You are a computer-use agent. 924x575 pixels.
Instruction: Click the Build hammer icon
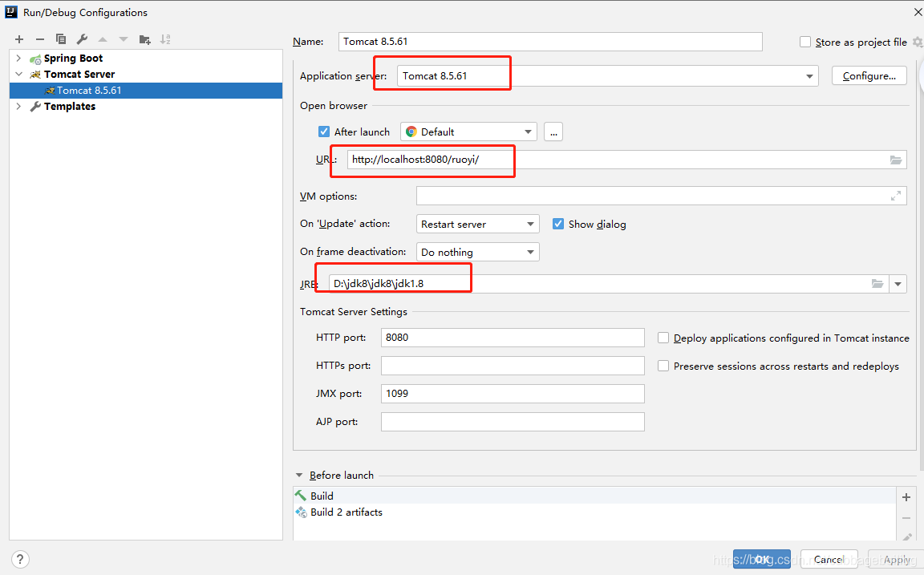pyautogui.click(x=301, y=496)
